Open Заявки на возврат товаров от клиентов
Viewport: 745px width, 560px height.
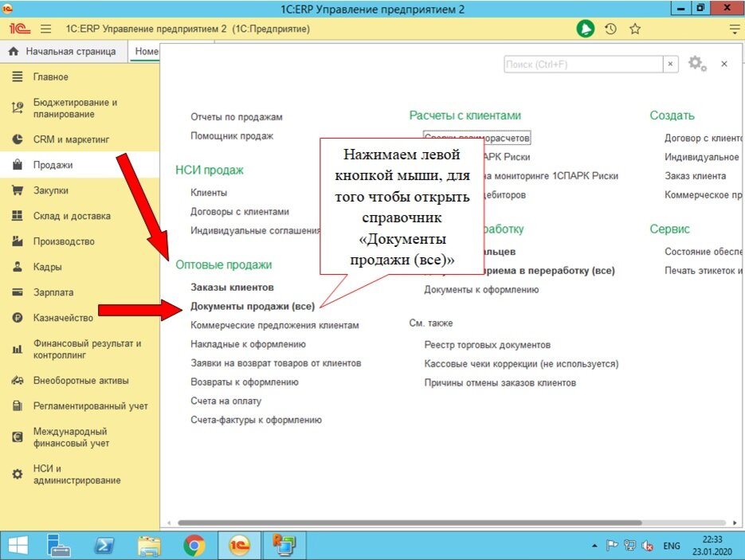(276, 363)
